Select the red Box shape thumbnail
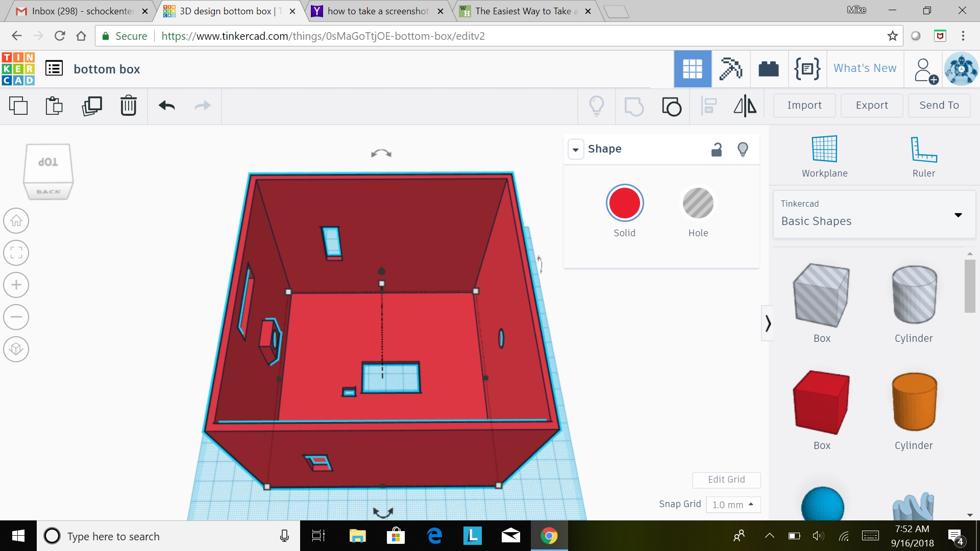980x551 pixels. [x=821, y=402]
